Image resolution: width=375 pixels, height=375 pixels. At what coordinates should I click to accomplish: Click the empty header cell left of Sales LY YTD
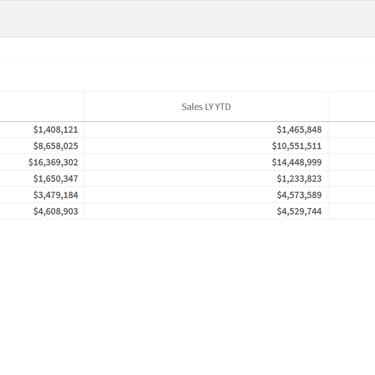coord(42,107)
